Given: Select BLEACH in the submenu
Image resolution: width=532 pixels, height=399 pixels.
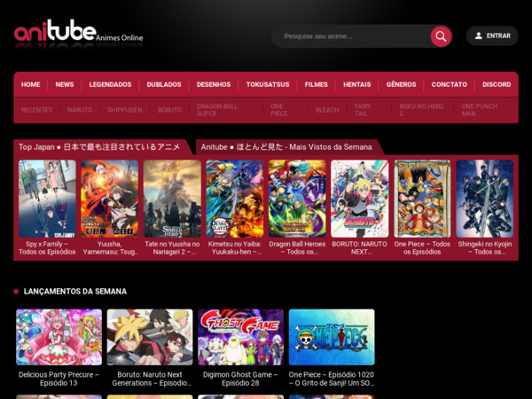Looking at the screenshot, I should (327, 110).
